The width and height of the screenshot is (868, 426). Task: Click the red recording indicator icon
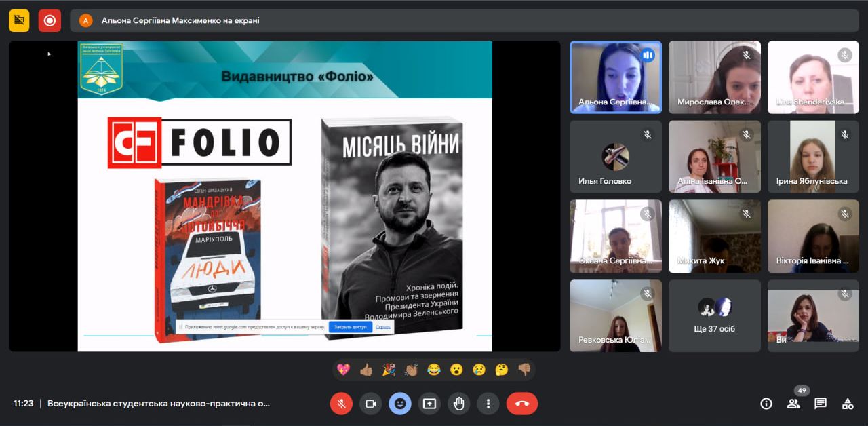click(50, 20)
